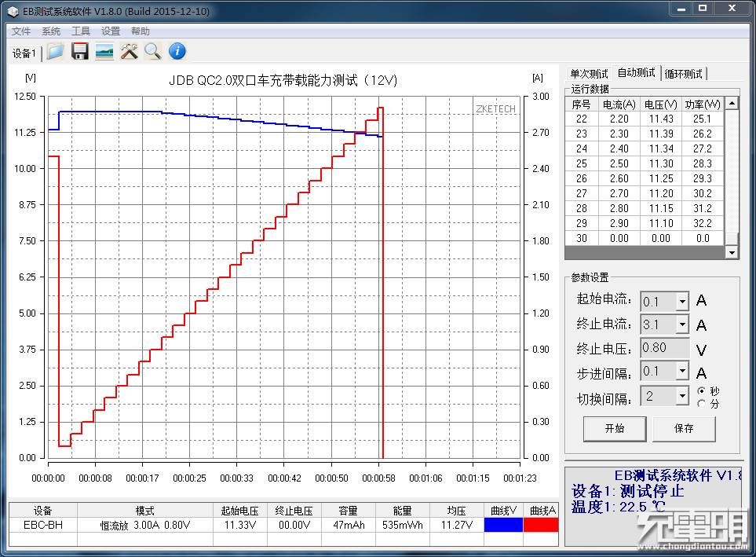This screenshot has height=557, width=756.
Task: Click the 32.2 power value in row 29
Action: coord(703,223)
